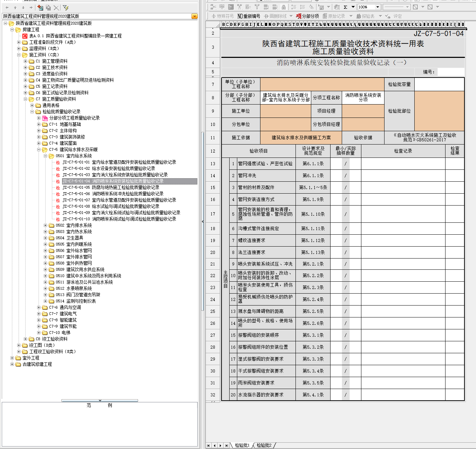The height and width of the screenshot is (449, 476).
Task: Expand the C7-6 通风与空调 node
Action: 39,307
